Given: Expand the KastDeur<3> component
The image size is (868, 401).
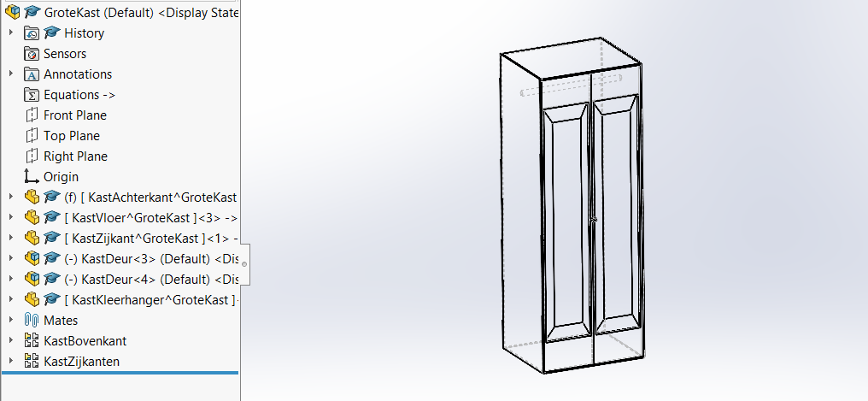Looking at the screenshot, I should 11,259.
